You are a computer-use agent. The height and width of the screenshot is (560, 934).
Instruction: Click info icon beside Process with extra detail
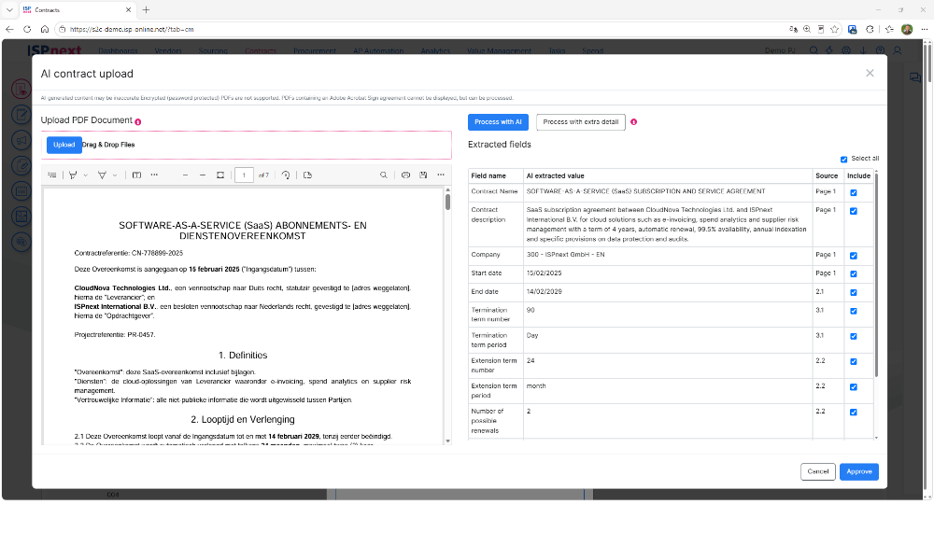634,122
